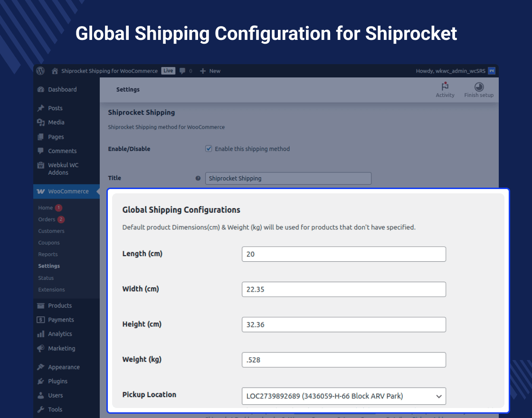The image size is (532, 418).
Task: Select Settings under the WooCommerce menu
Action: 48,266
